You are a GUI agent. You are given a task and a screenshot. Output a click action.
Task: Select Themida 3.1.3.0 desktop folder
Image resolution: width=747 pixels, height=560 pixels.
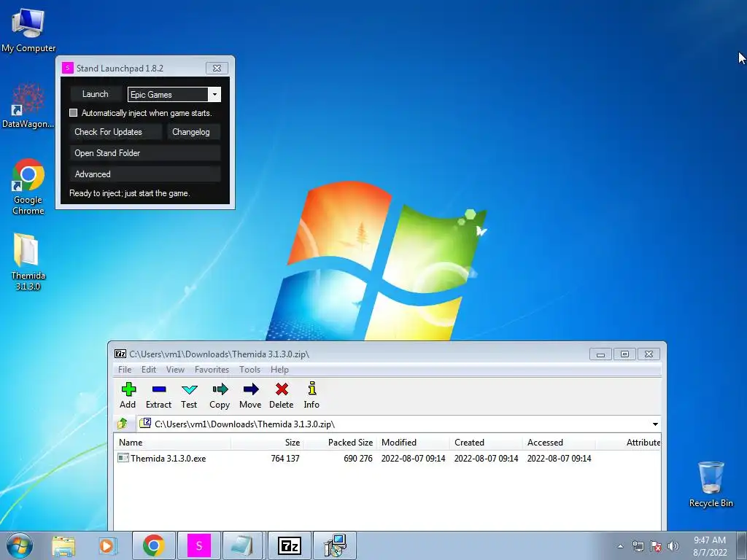(x=27, y=262)
